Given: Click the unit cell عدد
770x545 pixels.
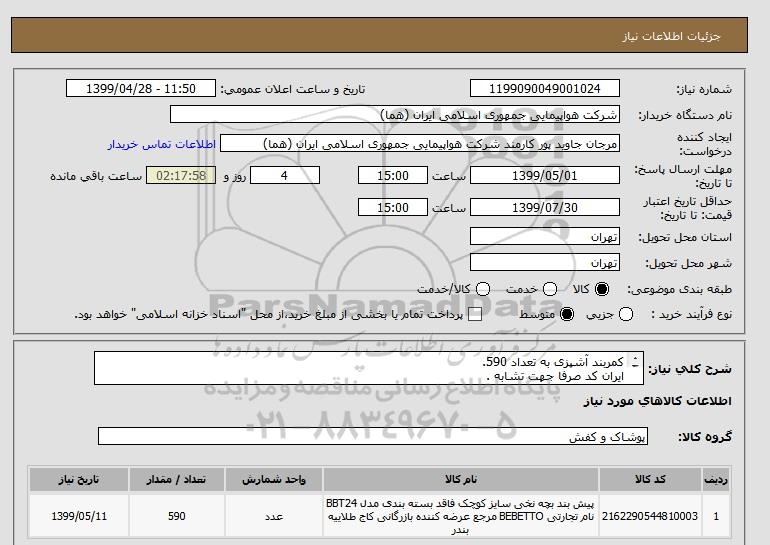Looking at the screenshot, I should point(274,517).
